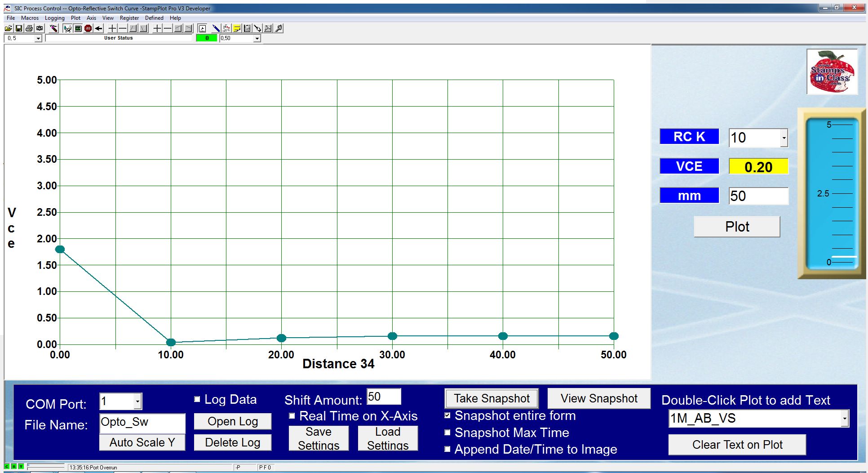Click the wrench configuration toolbar icon
Screen dimensions: 868x473
coord(279,28)
